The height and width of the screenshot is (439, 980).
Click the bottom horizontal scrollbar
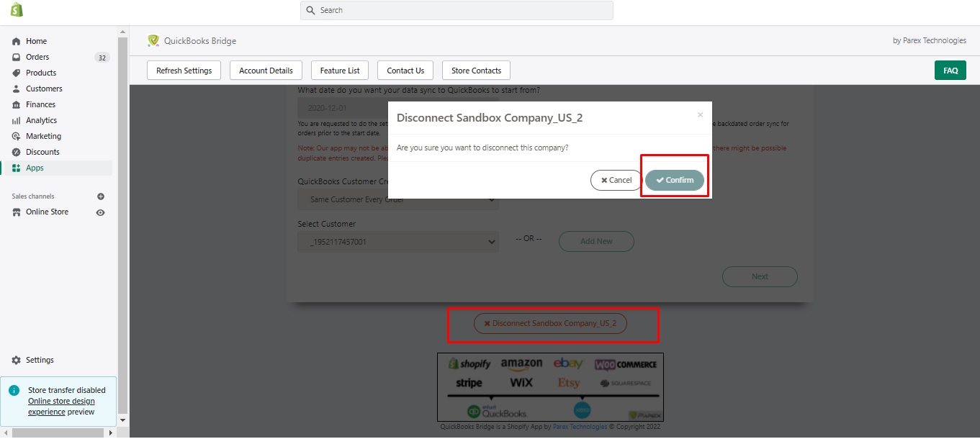pos(58,433)
